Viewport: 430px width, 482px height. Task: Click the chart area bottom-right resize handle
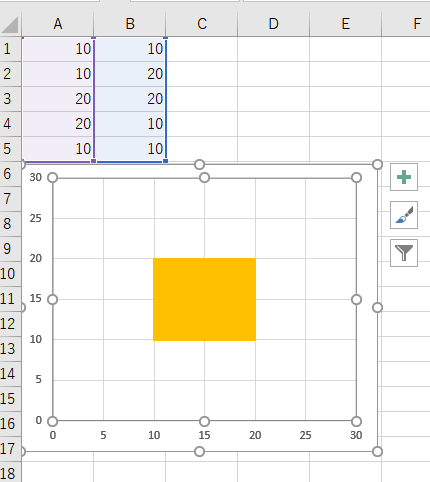[377, 452]
